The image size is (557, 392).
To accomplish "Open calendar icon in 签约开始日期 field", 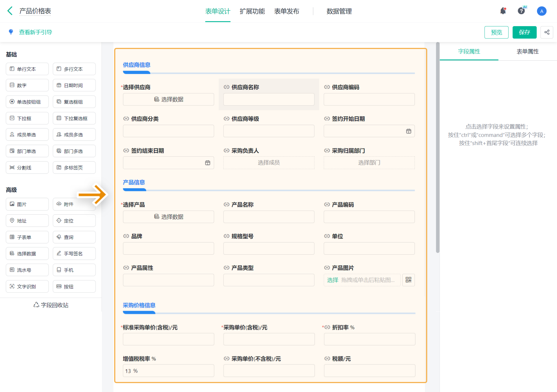I will [x=409, y=131].
